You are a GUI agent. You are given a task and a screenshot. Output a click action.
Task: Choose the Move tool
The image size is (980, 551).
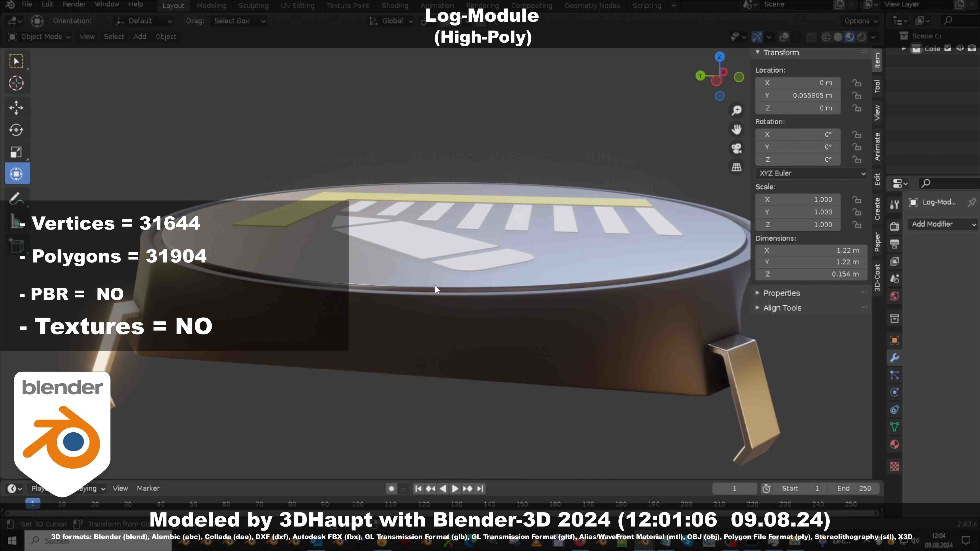tap(16, 108)
